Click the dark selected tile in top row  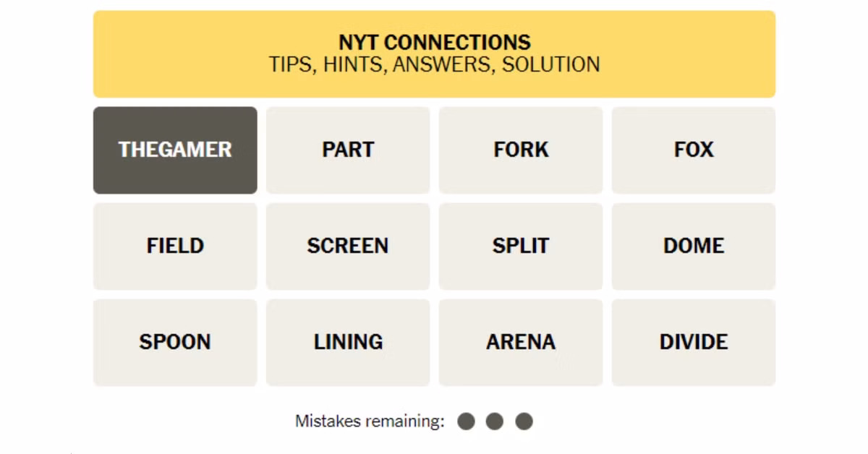(x=175, y=150)
